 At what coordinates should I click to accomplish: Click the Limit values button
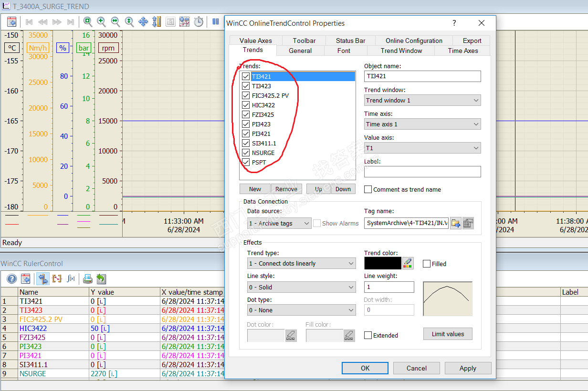coord(448,334)
